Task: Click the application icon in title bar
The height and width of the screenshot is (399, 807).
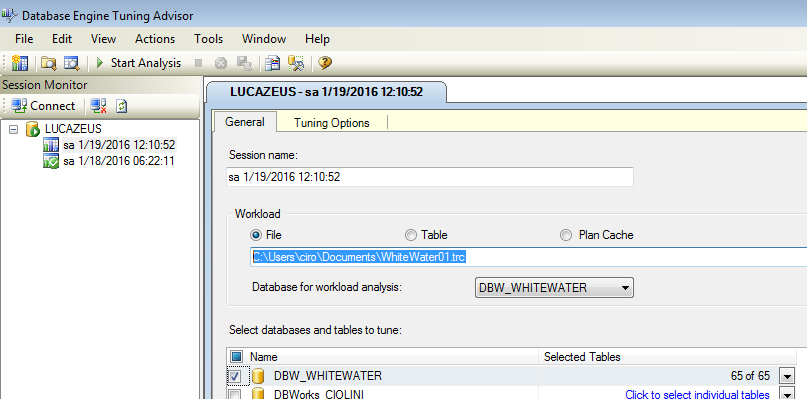Action: (10, 15)
